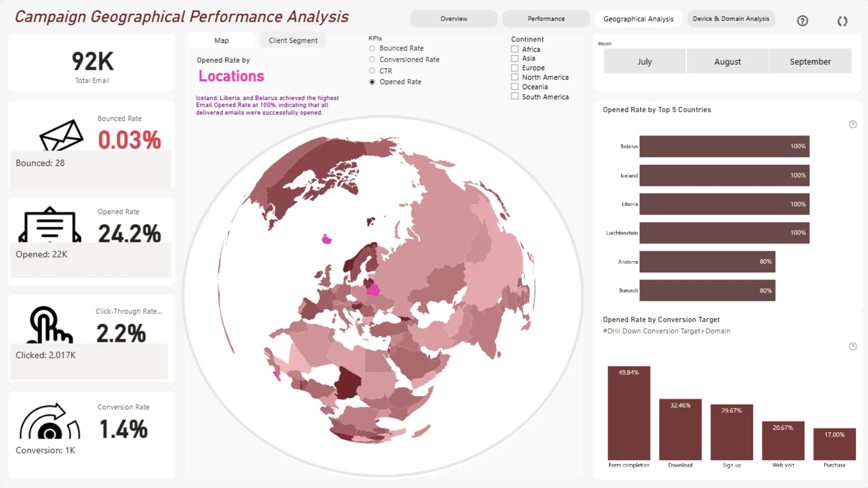Select the Belarus bar in Top 5 chart
Screen dimensions: 868x488
[724, 146]
